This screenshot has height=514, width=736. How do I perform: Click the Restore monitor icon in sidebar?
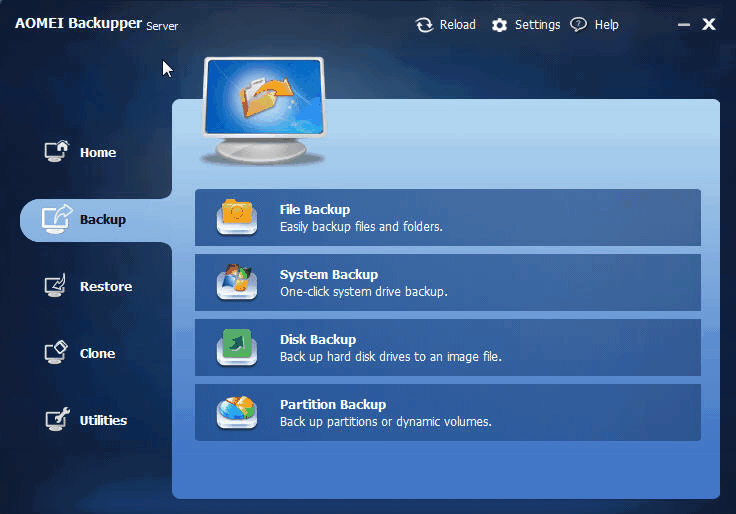[55, 285]
